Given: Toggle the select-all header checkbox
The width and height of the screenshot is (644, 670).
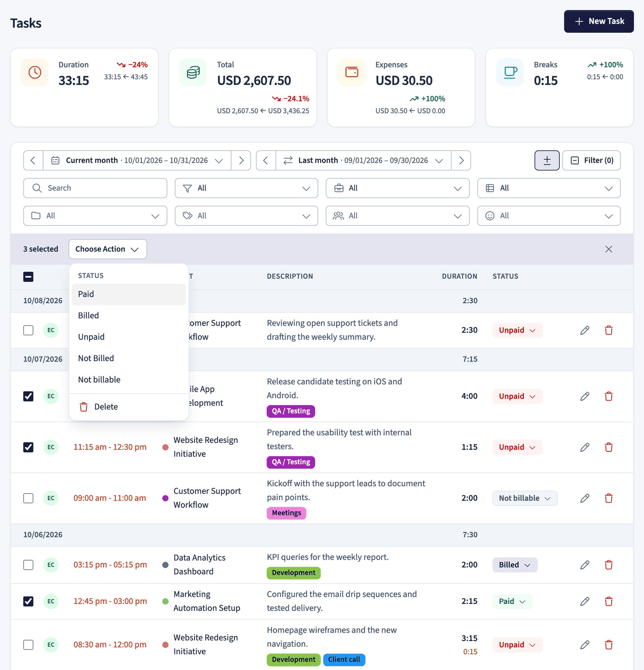Looking at the screenshot, I should [28, 277].
